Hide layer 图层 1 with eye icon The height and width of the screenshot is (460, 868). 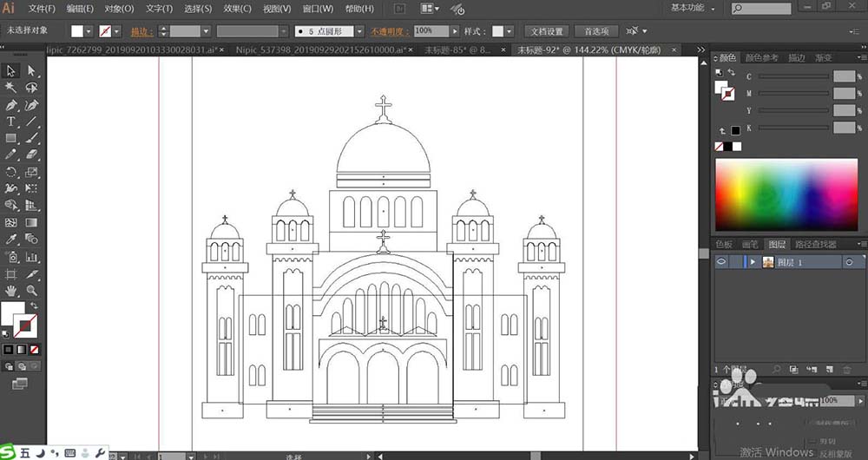point(721,262)
